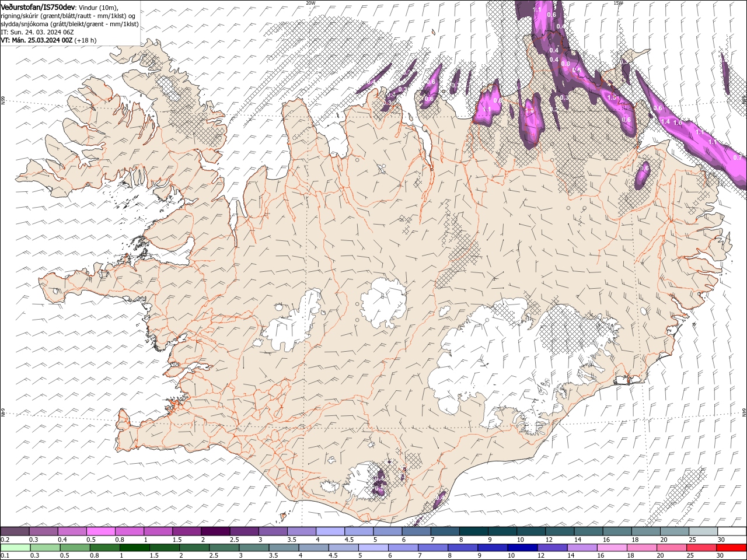Click the '0.7' value at the far right edge
The width and height of the screenshot is (747, 560).
[737, 157]
